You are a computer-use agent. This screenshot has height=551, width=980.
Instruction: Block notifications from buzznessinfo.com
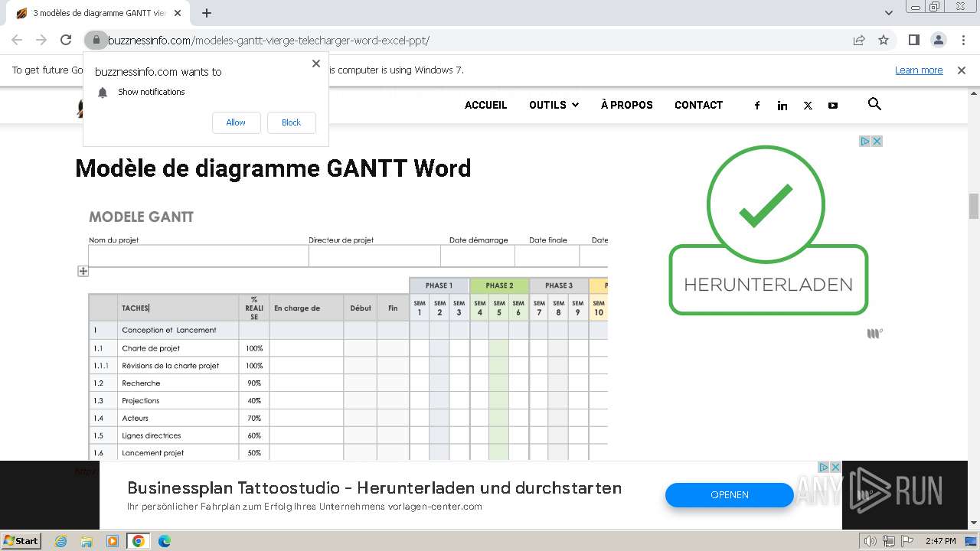(291, 122)
